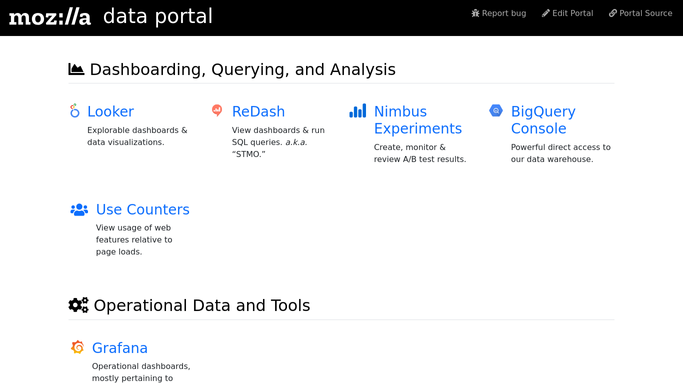Open the Looker link
The width and height of the screenshot is (683, 384).
point(111,111)
